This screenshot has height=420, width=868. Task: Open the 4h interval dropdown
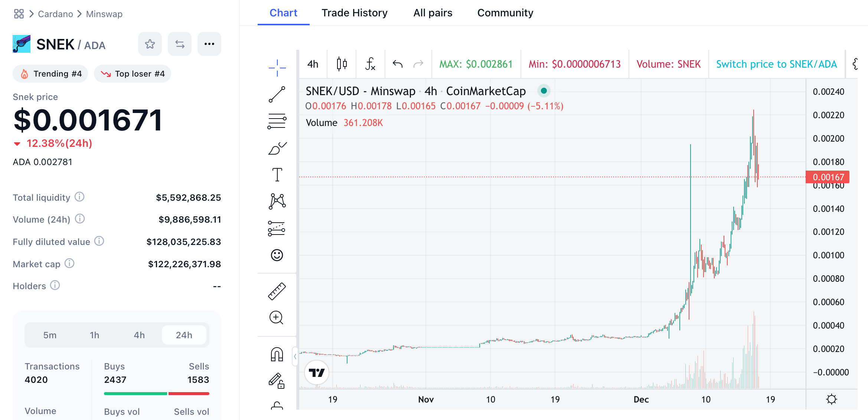(x=313, y=64)
